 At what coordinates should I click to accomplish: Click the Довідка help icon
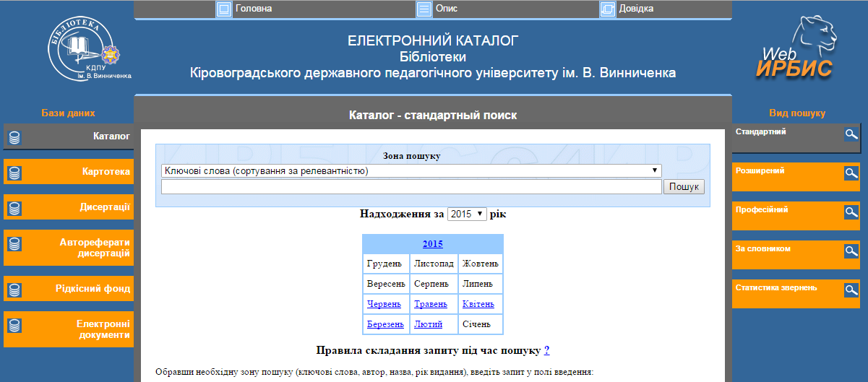tap(607, 9)
